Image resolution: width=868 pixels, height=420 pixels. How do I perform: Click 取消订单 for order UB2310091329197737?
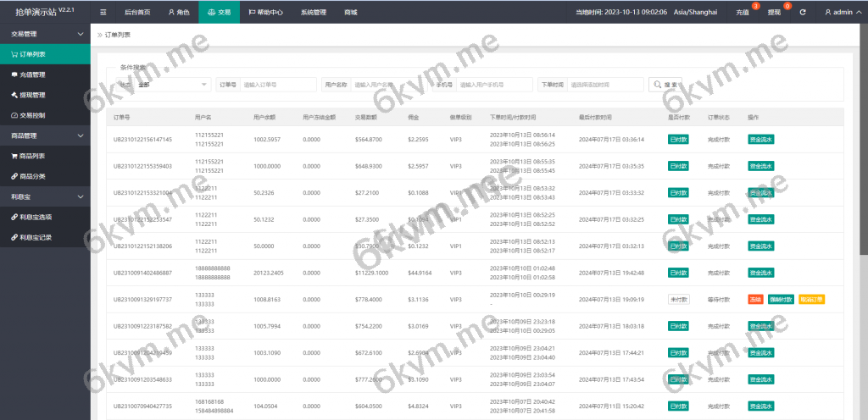pos(811,300)
